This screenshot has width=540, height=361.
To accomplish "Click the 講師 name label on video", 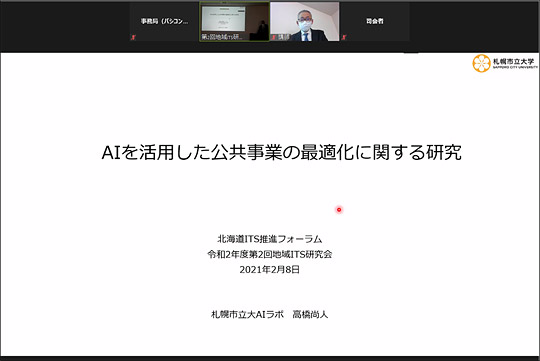I will (x=284, y=37).
